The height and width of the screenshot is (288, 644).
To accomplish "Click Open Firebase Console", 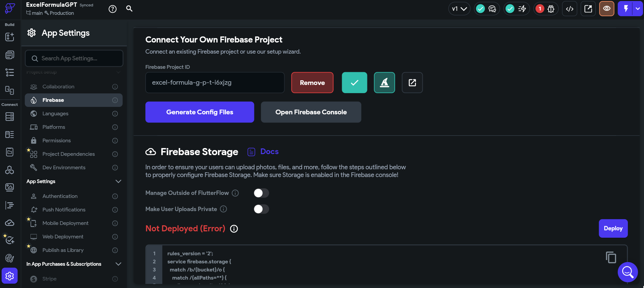I will [x=311, y=112].
